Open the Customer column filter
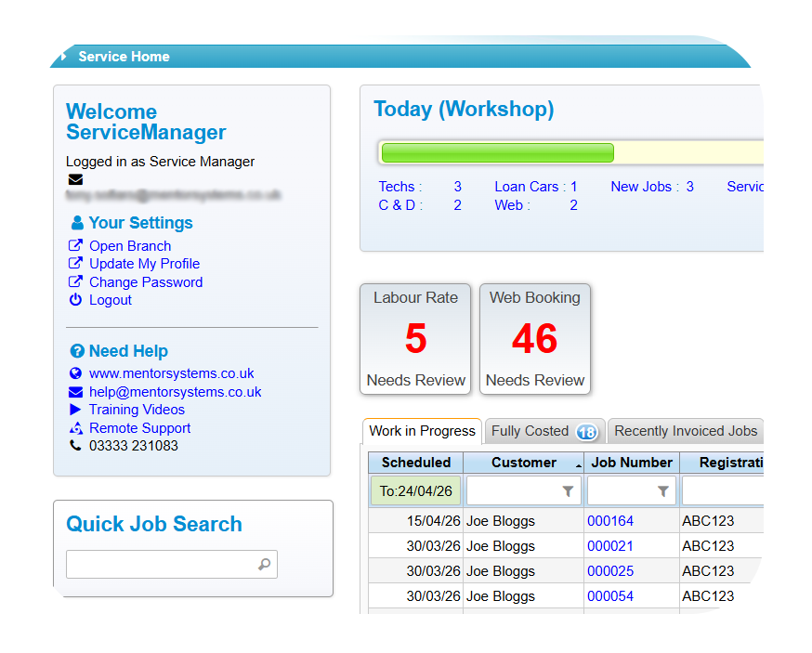This screenshot has height=653, width=812. pyautogui.click(x=568, y=491)
